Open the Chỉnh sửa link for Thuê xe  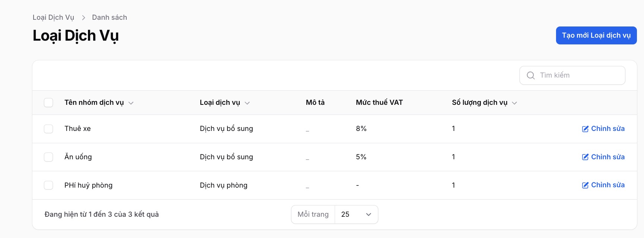tap(607, 129)
